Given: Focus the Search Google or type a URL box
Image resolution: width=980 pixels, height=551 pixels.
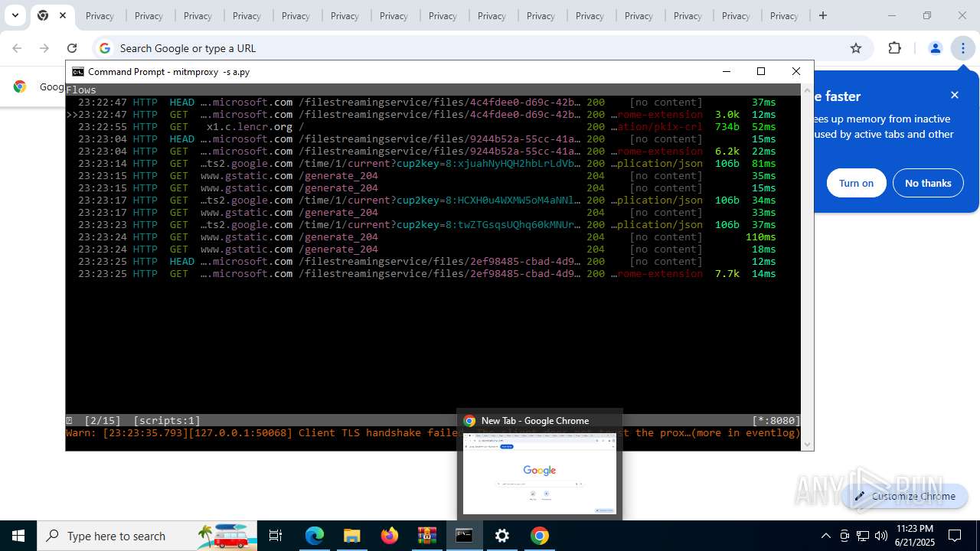Looking at the screenshot, I should click(x=482, y=48).
